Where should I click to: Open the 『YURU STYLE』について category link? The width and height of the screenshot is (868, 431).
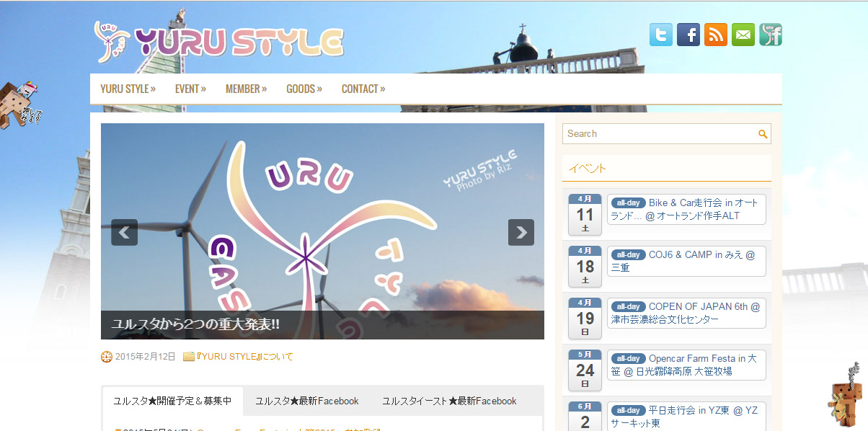pos(244,357)
